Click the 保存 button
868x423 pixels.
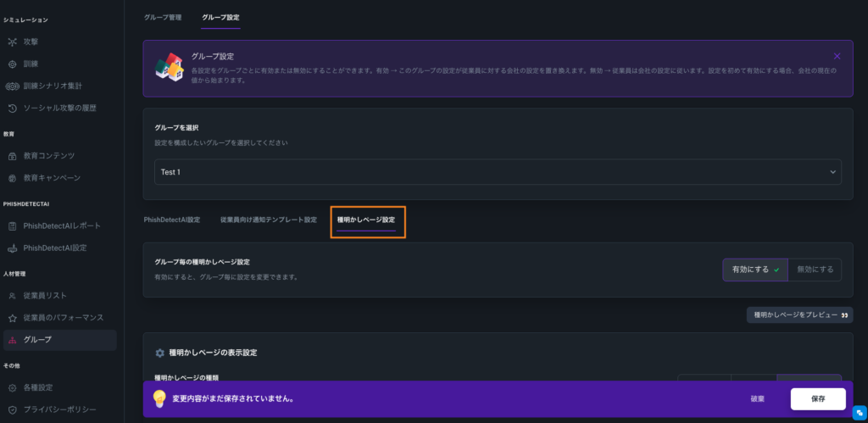pos(818,398)
